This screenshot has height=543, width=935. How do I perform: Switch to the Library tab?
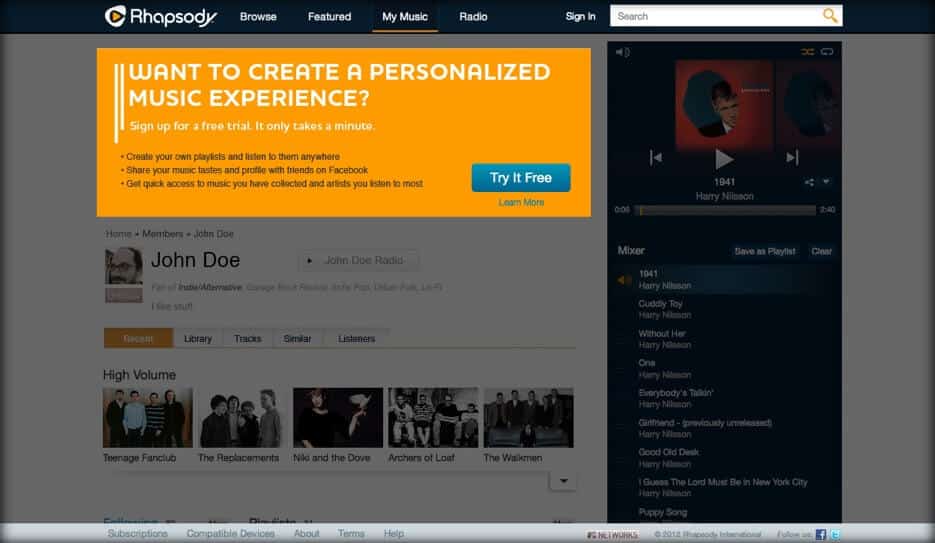pyautogui.click(x=197, y=339)
